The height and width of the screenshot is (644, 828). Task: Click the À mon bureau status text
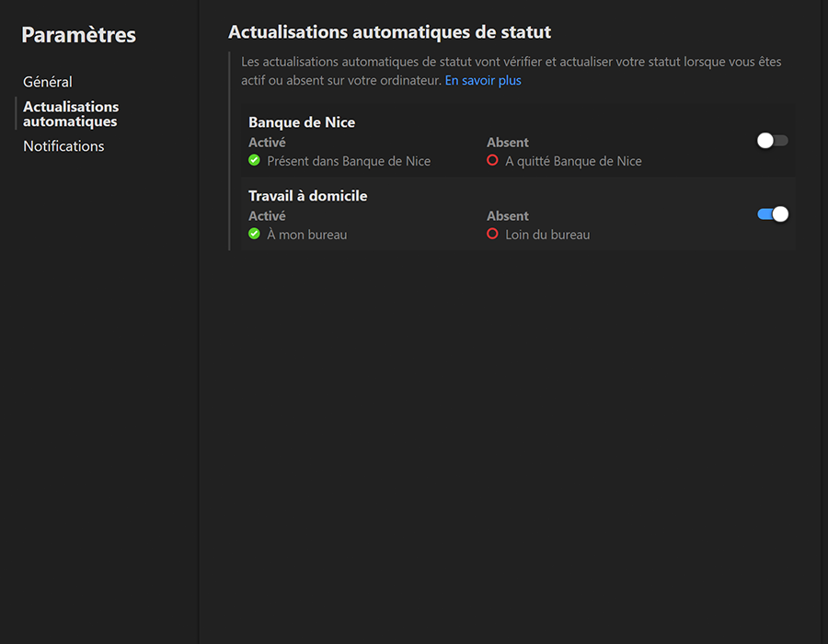[307, 235]
